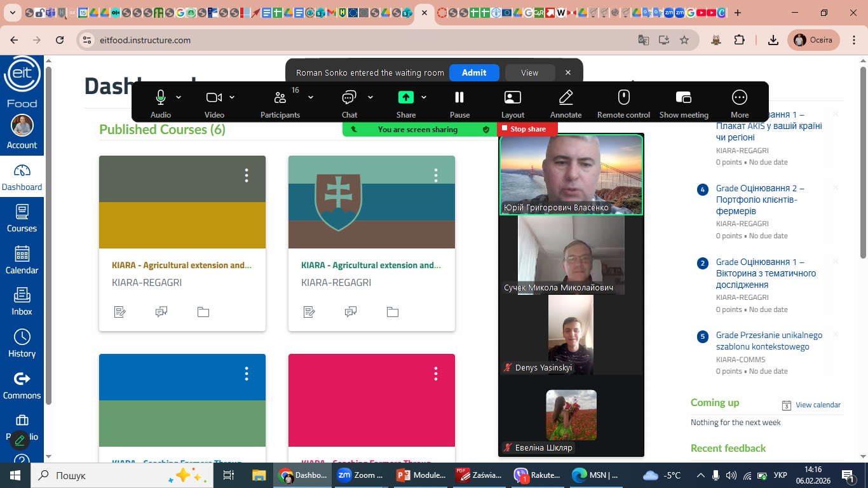Select Юрій Григорович Власенко video thumbnail
Screen dimensions: 868x488
[x=571, y=175]
